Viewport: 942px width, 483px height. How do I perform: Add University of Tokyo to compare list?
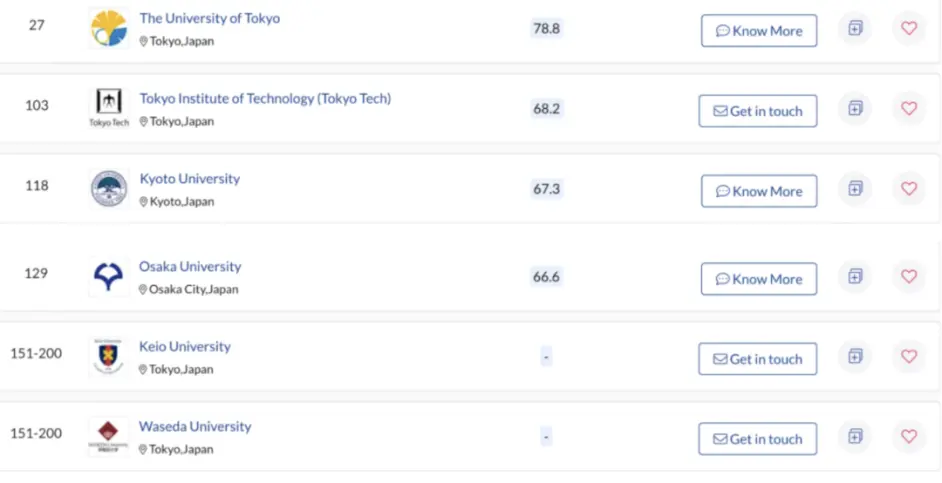coord(855,28)
